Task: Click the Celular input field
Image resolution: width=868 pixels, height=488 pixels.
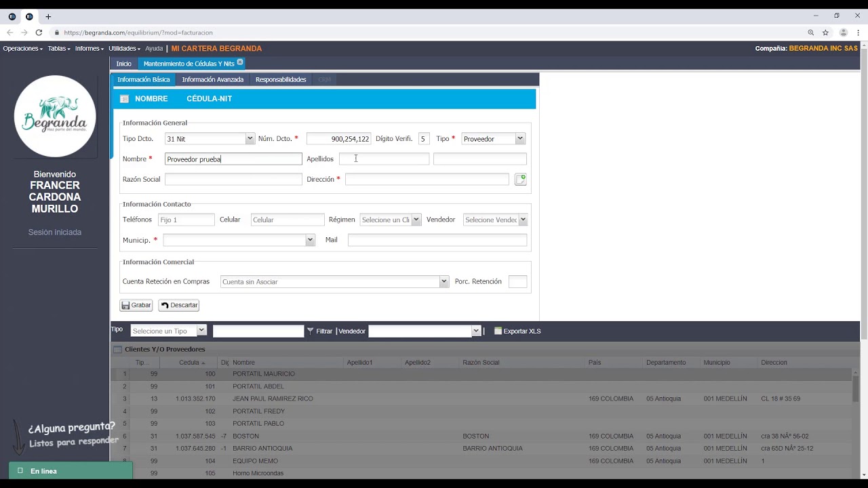Action: pyautogui.click(x=288, y=220)
